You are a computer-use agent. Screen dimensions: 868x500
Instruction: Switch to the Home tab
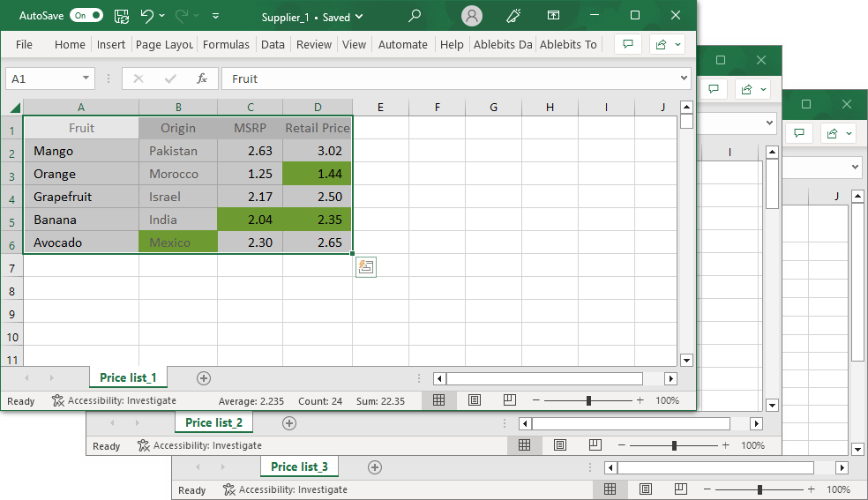point(70,44)
